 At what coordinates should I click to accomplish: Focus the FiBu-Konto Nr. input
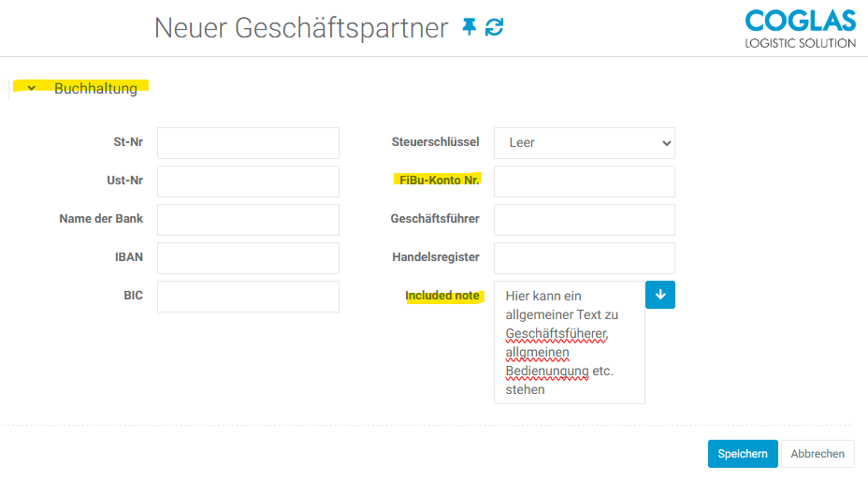pyautogui.click(x=584, y=181)
